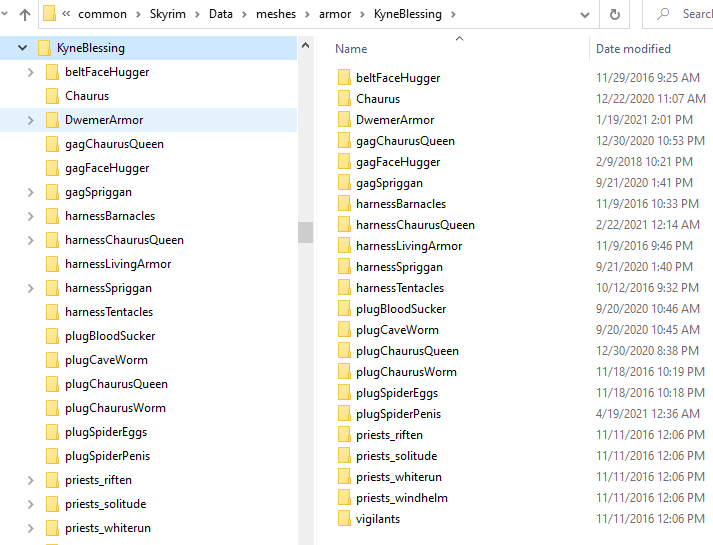Expand beltFaceHugger in the tree

(x=30, y=72)
